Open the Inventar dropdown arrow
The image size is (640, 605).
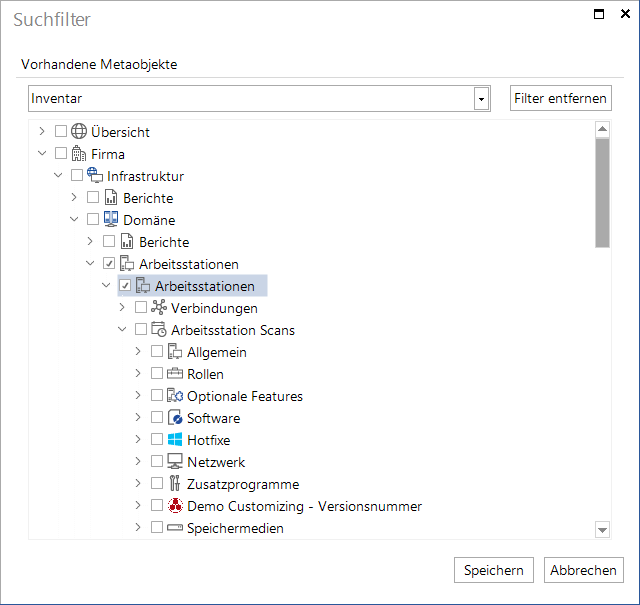tap(481, 99)
